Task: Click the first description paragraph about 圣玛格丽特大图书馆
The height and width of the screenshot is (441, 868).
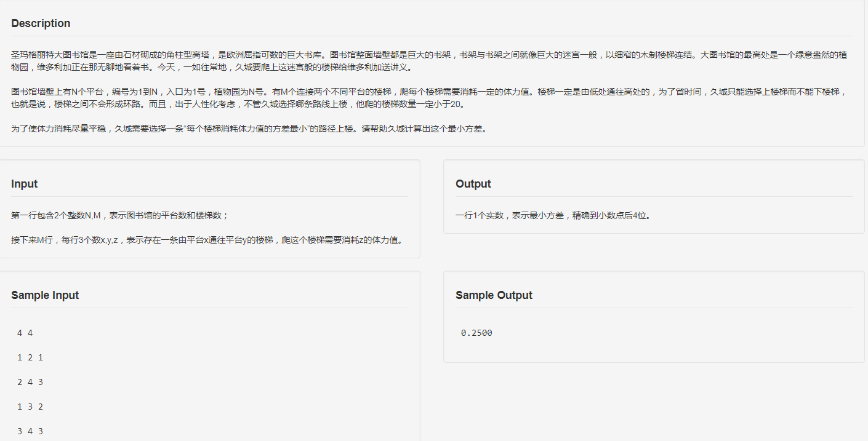Action: [x=429, y=61]
